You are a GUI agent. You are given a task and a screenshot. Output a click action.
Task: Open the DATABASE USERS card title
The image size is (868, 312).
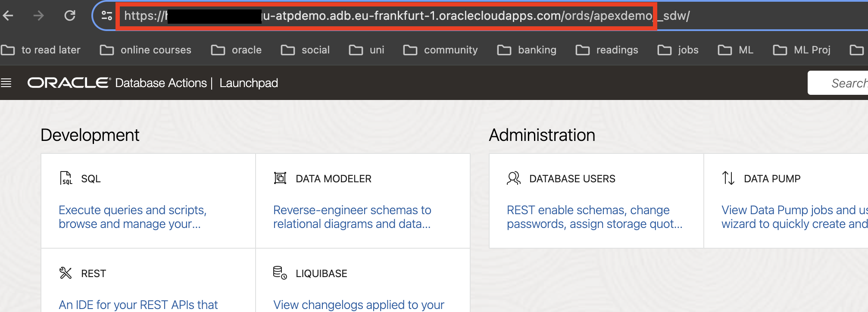point(572,179)
